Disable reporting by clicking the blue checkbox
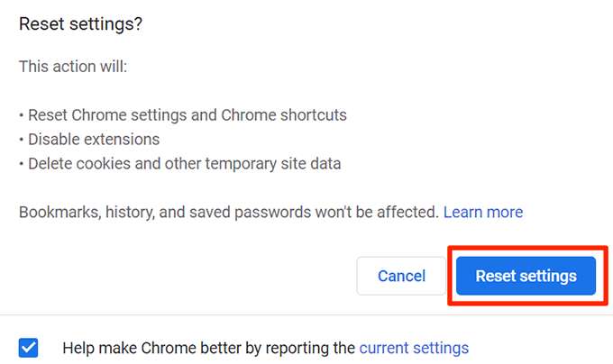Image resolution: width=613 pixels, height=364 pixels. tap(29, 348)
